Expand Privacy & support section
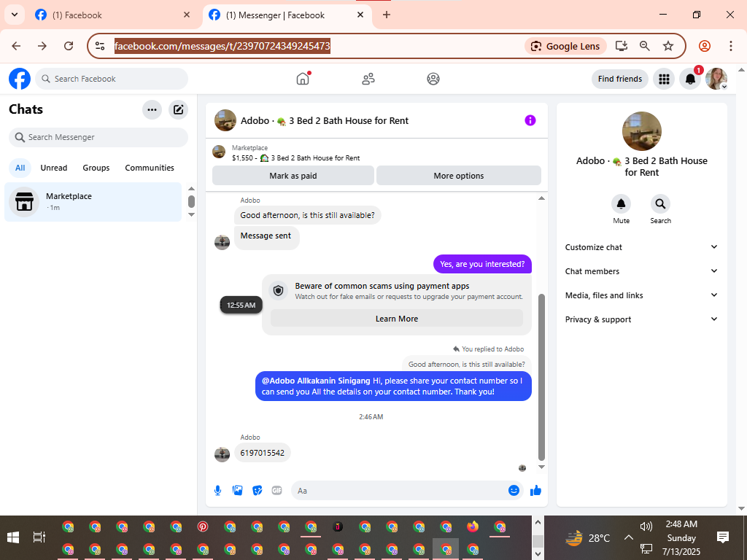This screenshot has width=747, height=560. (x=641, y=319)
